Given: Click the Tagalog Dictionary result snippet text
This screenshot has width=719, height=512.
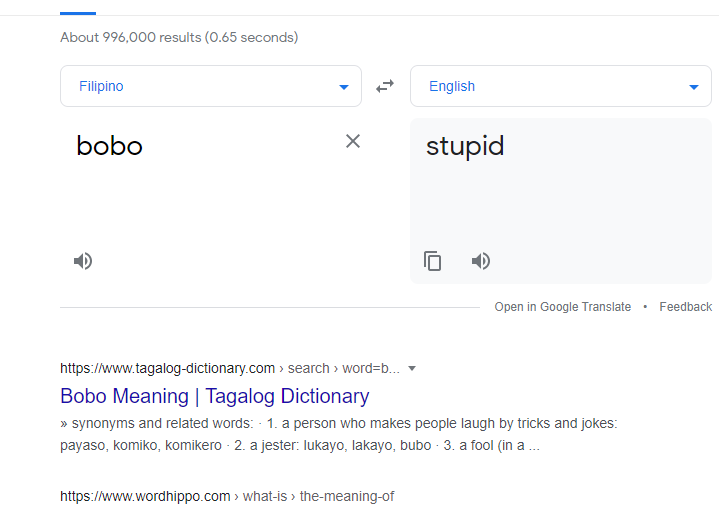Looking at the screenshot, I should (339, 434).
